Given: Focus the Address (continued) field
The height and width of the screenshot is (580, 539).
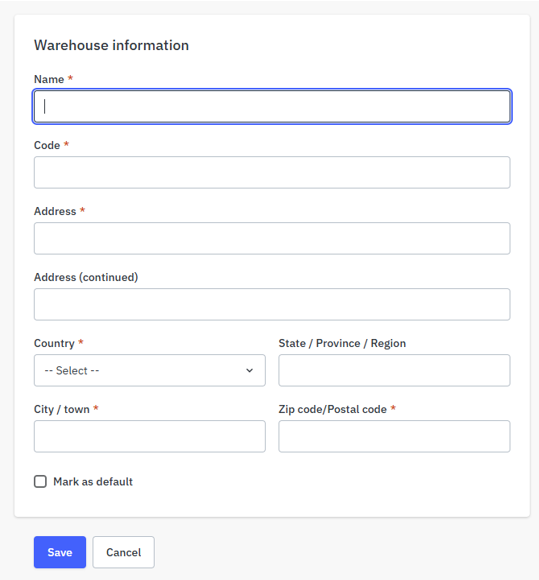Looking at the screenshot, I should coord(272,304).
